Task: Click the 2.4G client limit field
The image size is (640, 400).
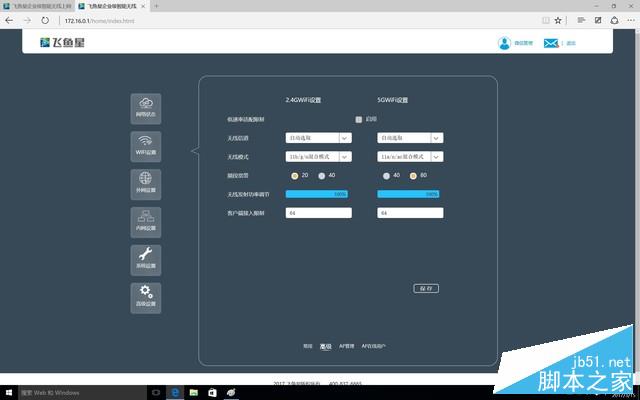Action: point(319,213)
